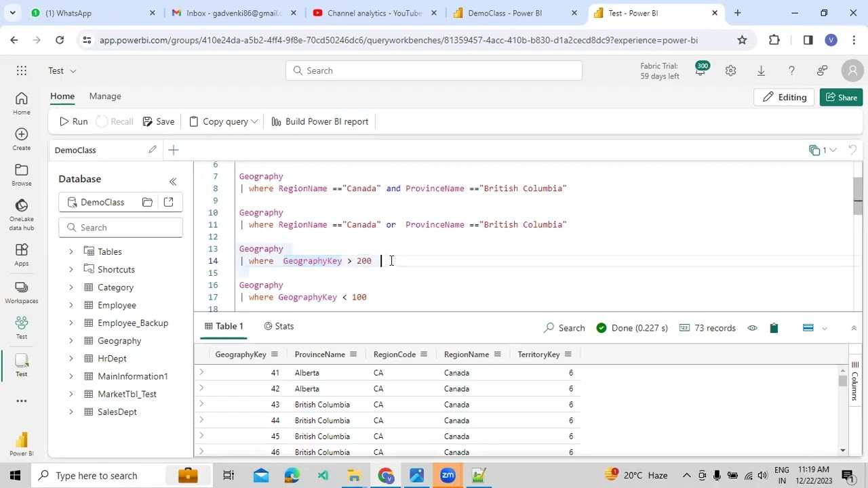Collapse the Database pane with double chevron

click(173, 182)
